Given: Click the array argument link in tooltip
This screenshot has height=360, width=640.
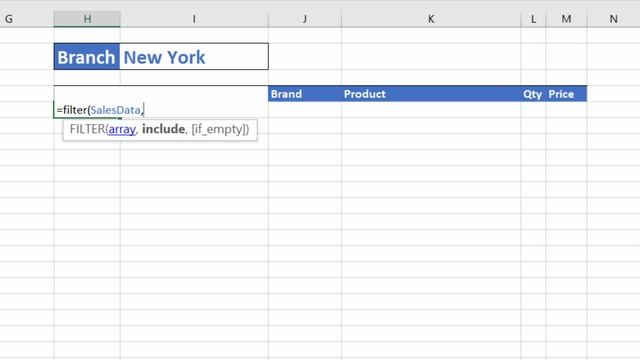Looking at the screenshot, I should (122, 129).
